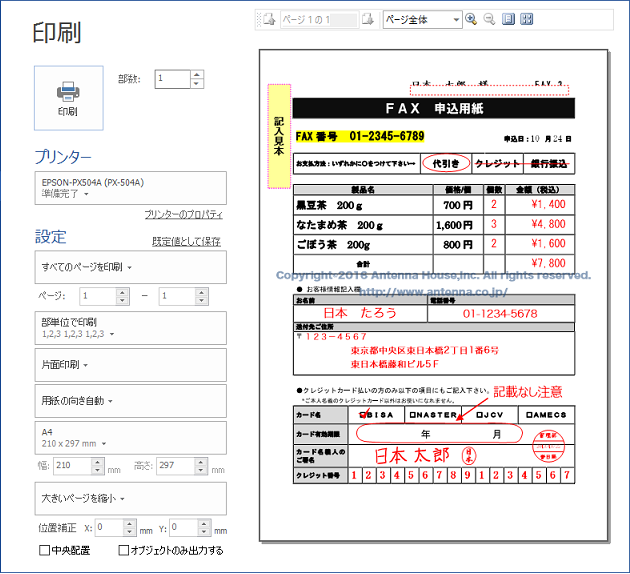Click the 幅 width field showing 210

(x=72, y=466)
